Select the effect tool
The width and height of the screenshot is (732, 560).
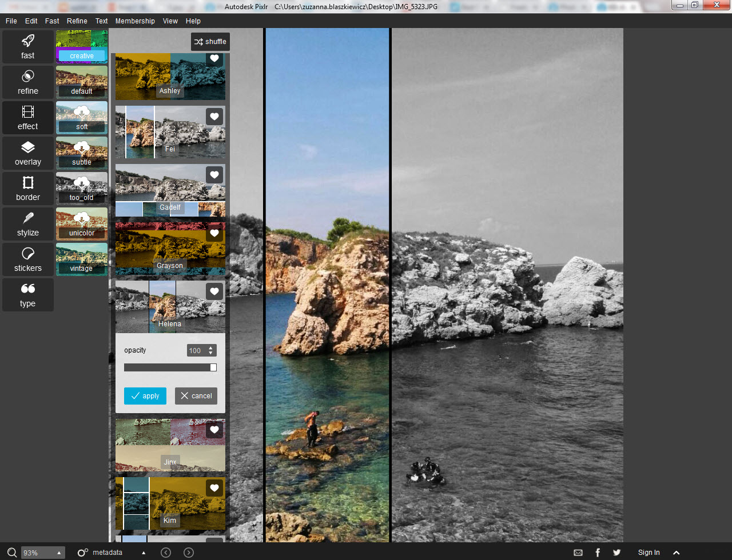pyautogui.click(x=27, y=117)
